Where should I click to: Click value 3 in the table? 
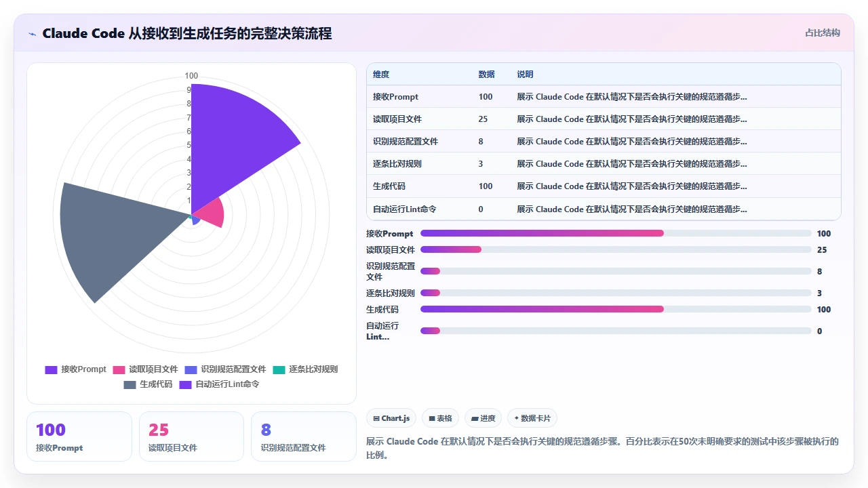tap(481, 164)
